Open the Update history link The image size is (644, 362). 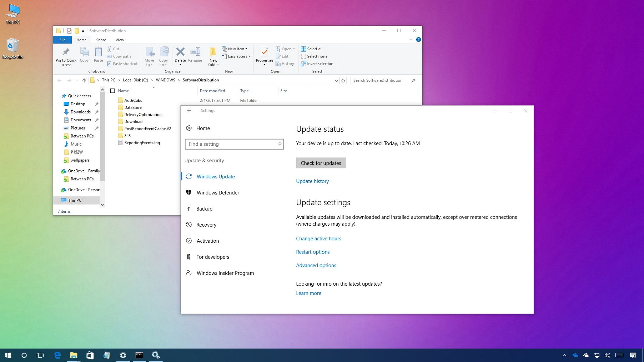tap(313, 181)
